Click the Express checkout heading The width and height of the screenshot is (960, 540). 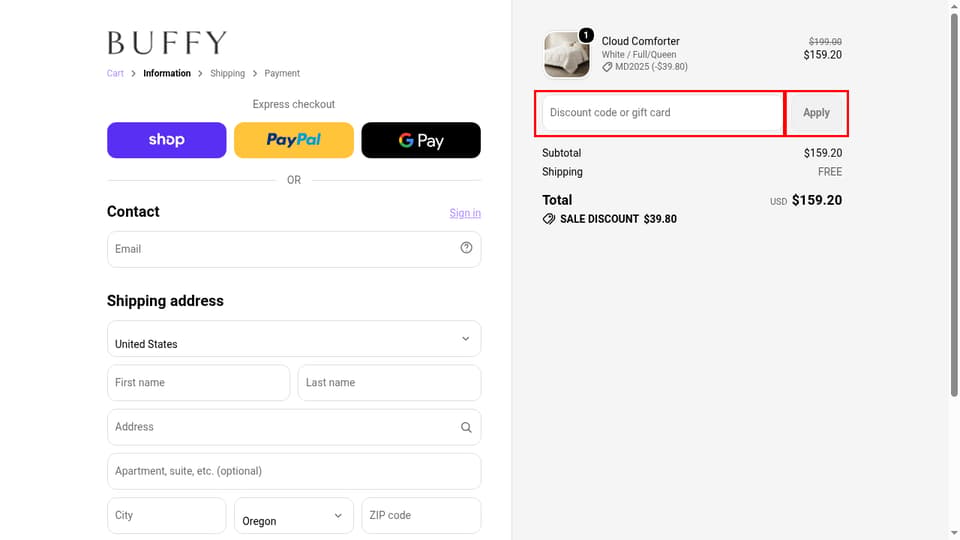click(x=294, y=104)
